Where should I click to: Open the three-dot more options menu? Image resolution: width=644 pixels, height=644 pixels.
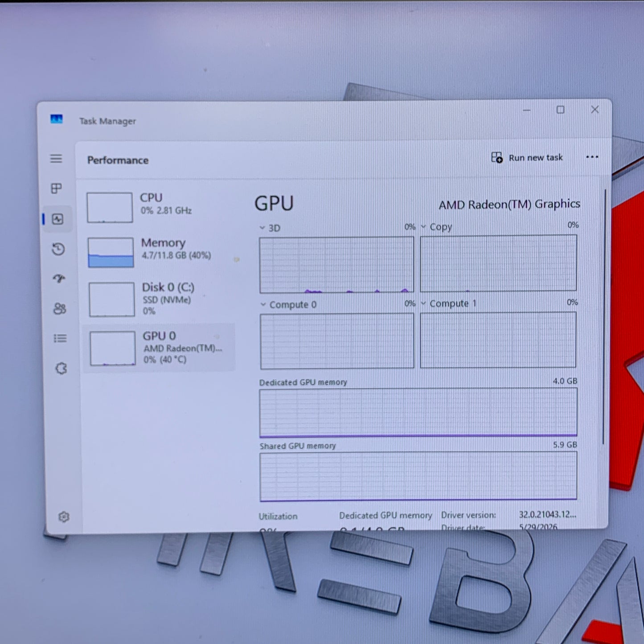point(592,157)
